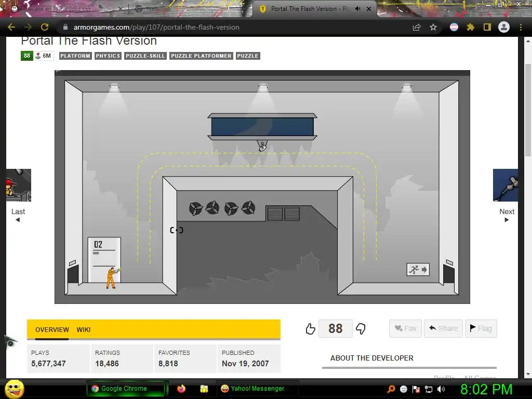Click the orange jumpsuit character in game
This screenshot has height=399, width=532.
(112, 278)
